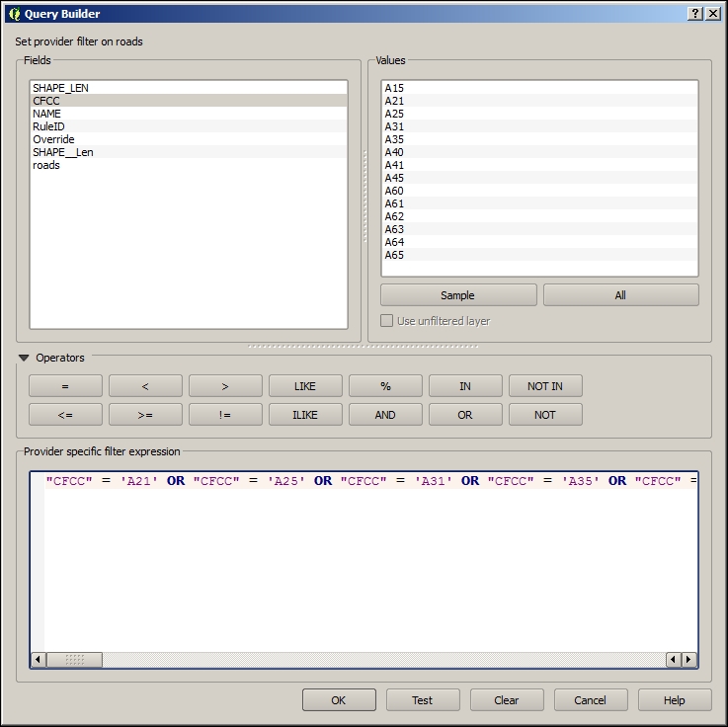Insert the OR operator
The width and height of the screenshot is (728, 727).
coord(465,415)
